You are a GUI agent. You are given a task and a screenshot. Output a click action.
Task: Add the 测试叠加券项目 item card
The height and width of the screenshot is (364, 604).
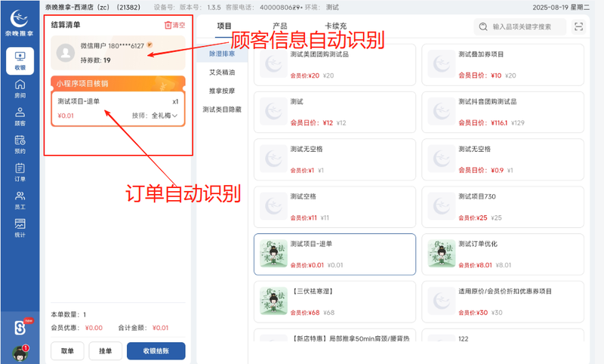click(503, 65)
